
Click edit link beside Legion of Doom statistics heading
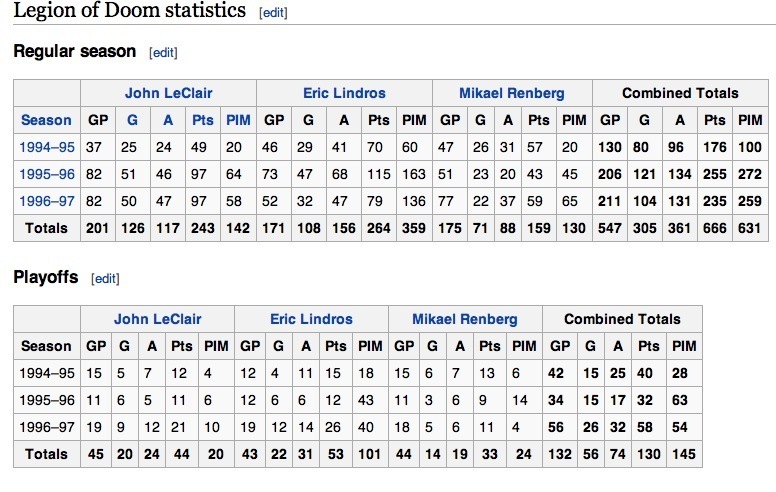[275, 13]
